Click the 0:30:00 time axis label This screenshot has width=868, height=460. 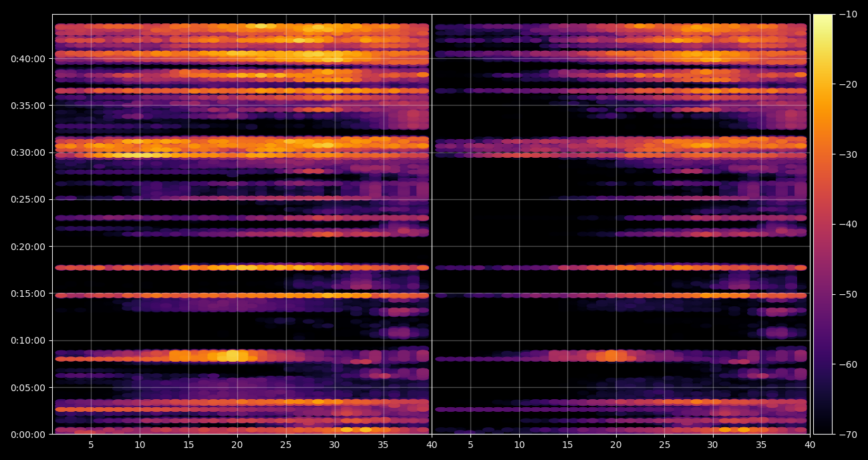click(x=27, y=152)
